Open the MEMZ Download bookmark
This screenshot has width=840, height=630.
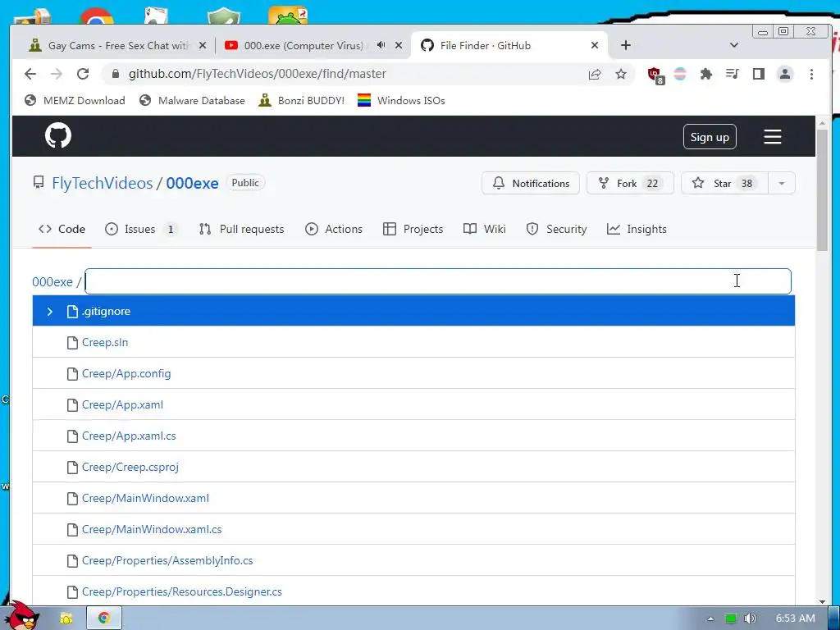coord(75,101)
